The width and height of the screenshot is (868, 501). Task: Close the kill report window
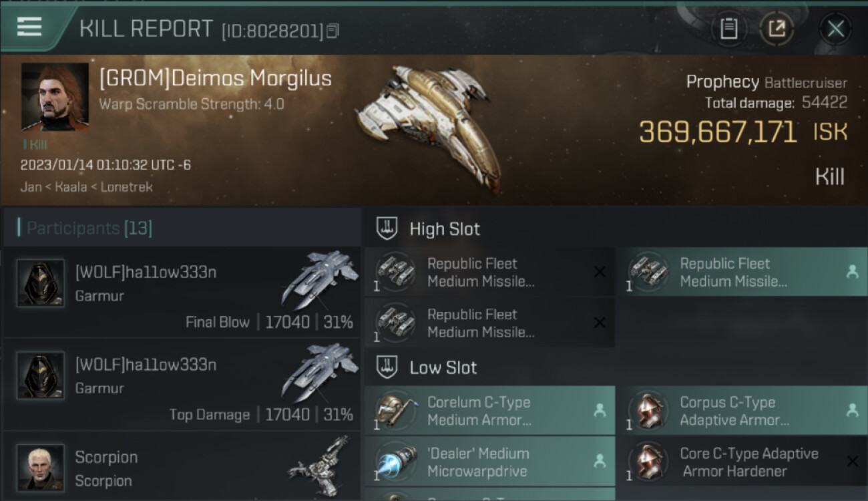(835, 29)
